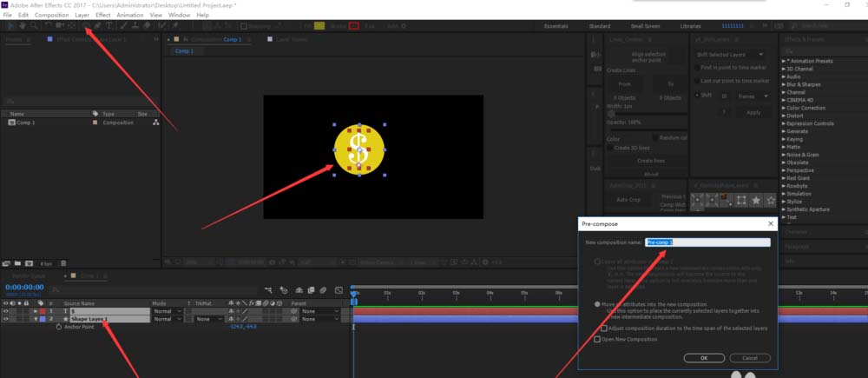Enable Frame Blending for timeline
868x378 pixels.
click(311, 290)
